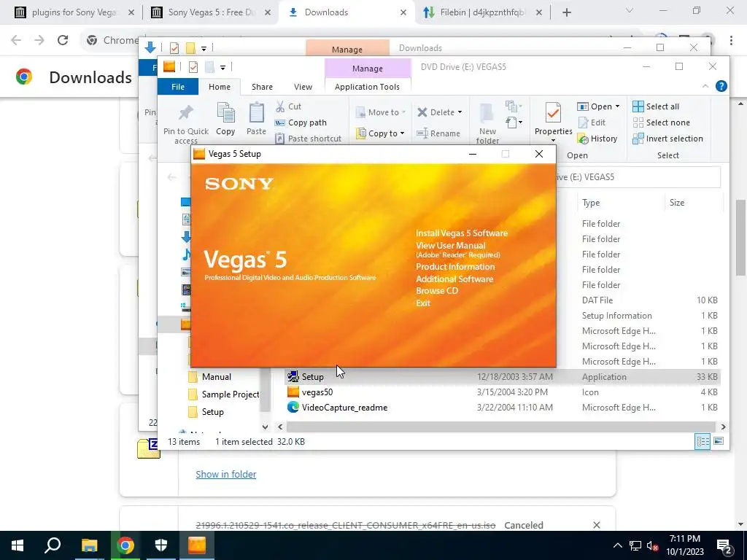Viewport: 747px width, 560px height.
Task: Open Product Information in Vegas setup
Action: 455,267
